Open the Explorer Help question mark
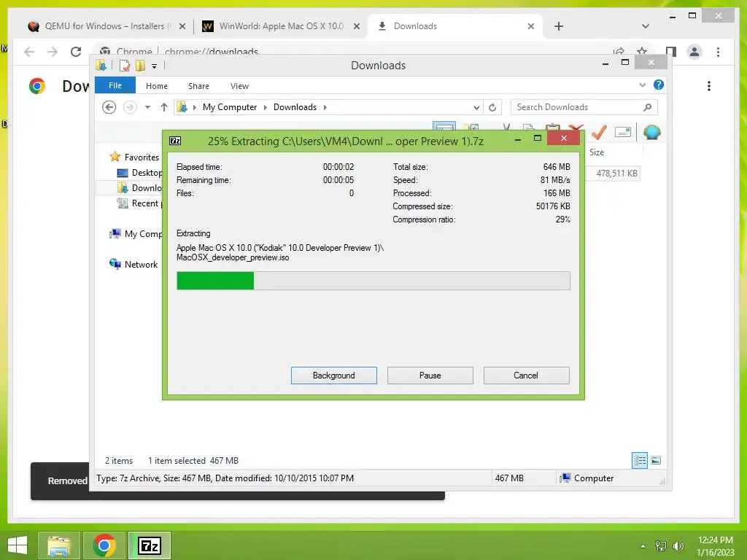This screenshot has width=747, height=560. [659, 85]
